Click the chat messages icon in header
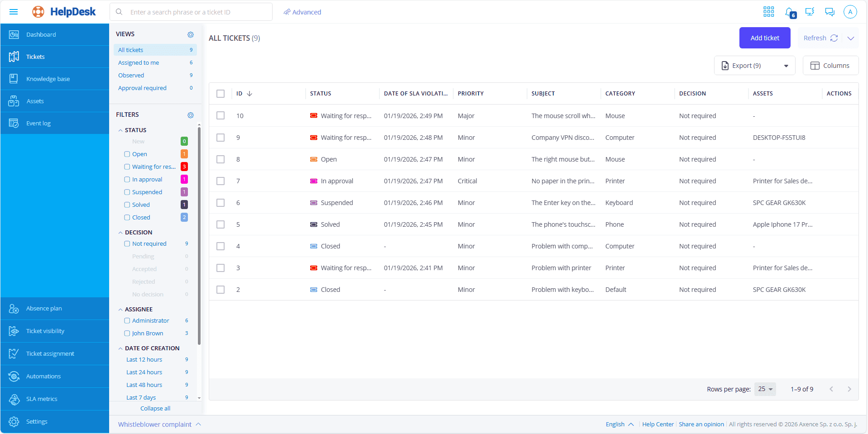 [x=830, y=12]
